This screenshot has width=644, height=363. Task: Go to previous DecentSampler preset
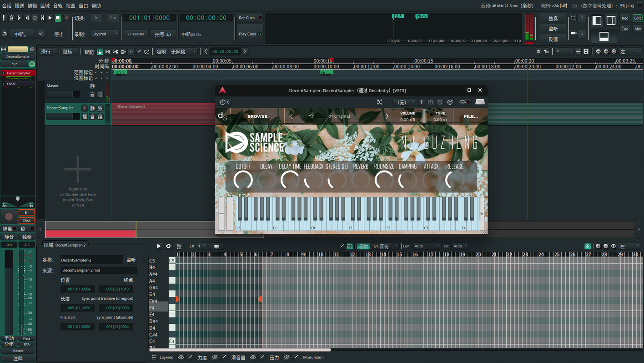point(292,116)
